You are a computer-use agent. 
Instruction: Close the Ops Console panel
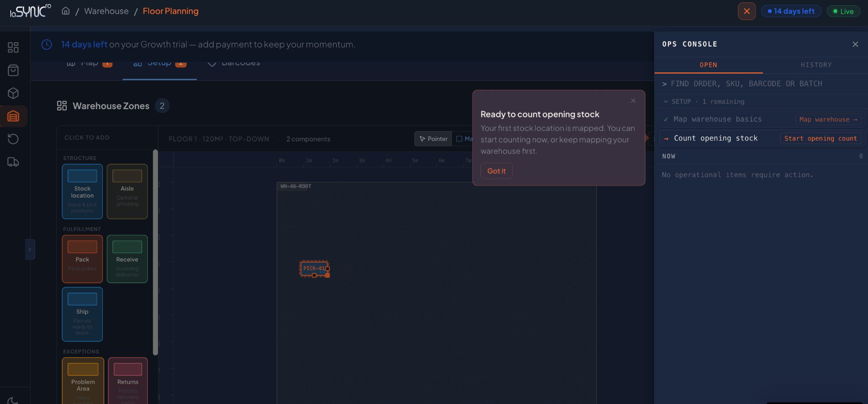click(855, 44)
